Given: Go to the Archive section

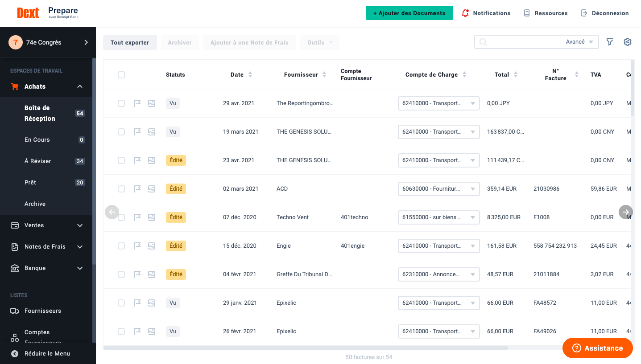Looking at the screenshot, I should coord(35,204).
